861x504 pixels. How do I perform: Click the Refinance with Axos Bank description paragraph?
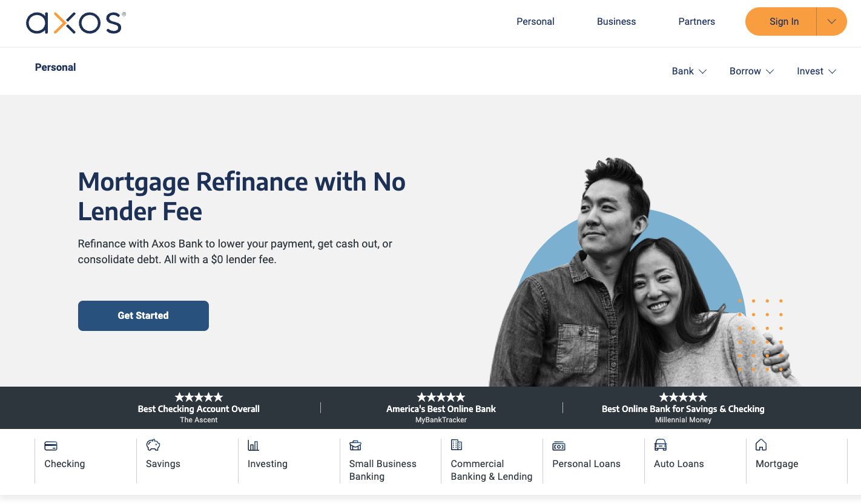click(x=235, y=252)
